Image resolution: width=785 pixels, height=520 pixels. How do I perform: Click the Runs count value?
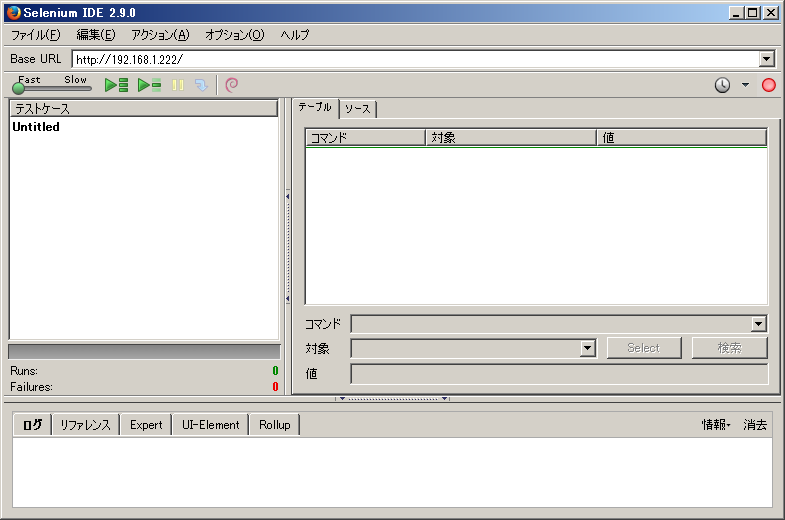click(275, 371)
